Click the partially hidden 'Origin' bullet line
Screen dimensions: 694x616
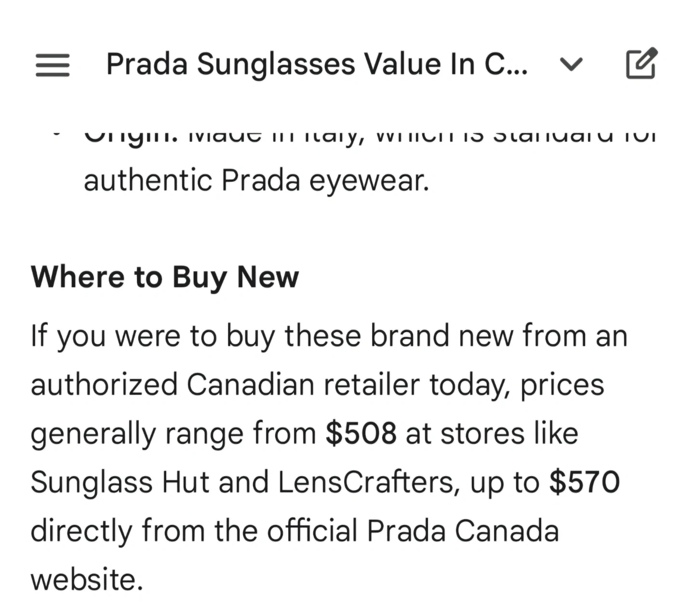tap(369, 136)
